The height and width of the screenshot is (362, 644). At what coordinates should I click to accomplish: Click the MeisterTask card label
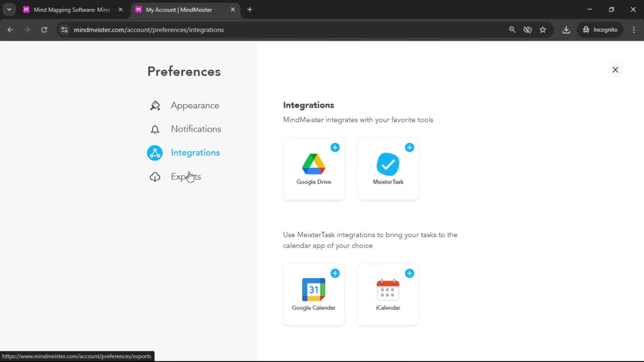388,182
